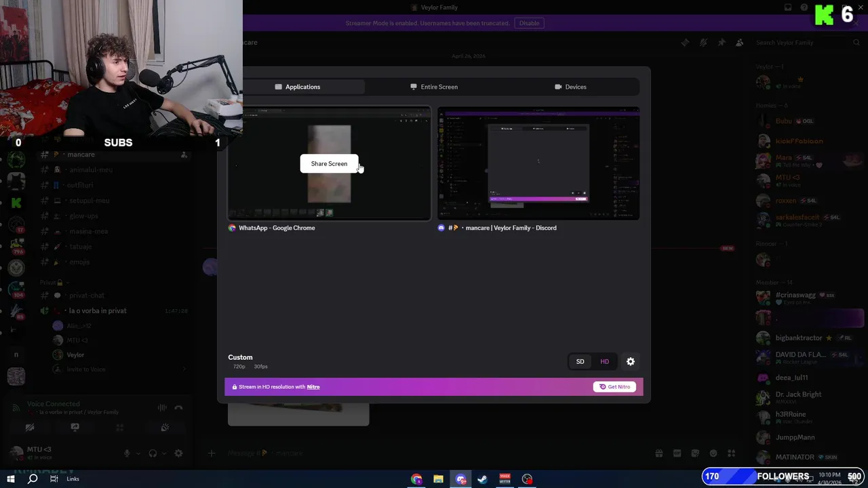868x488 pixels.
Task: Open headphone output options arrow
Action: pyautogui.click(x=165, y=453)
